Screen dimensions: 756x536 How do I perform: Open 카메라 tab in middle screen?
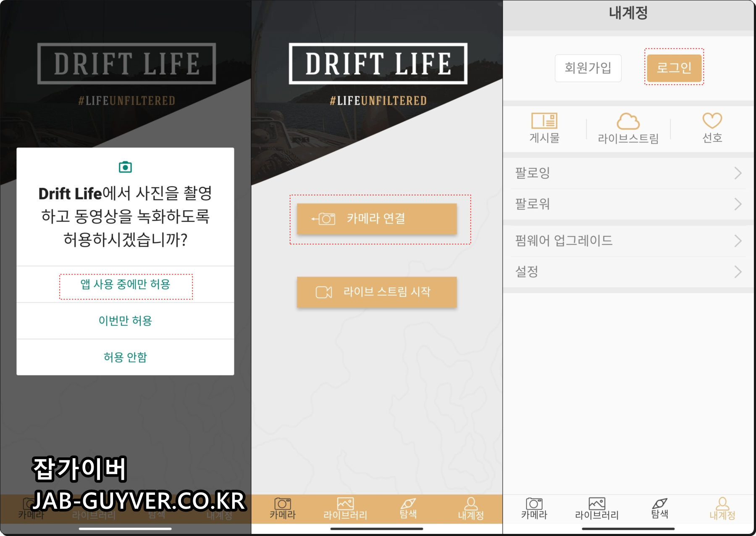point(283,509)
